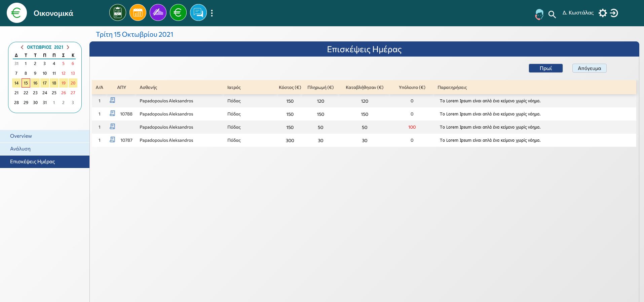
Task: Open search with the magnifier icon
Action: 552,14
